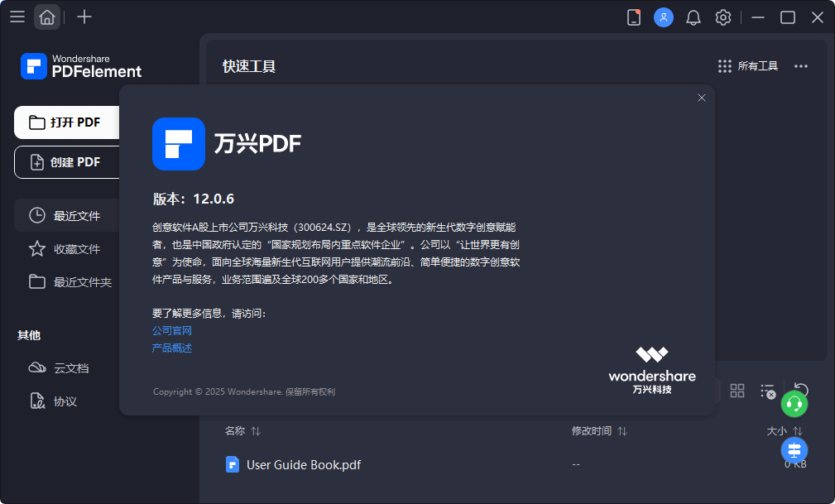
Task: Open the User Guide Book.pdf file
Action: coord(302,464)
